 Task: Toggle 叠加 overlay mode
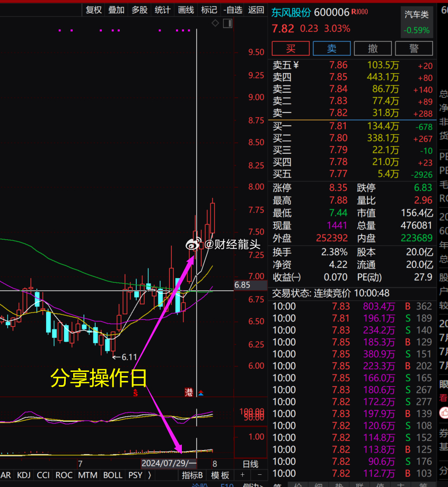pos(116,10)
